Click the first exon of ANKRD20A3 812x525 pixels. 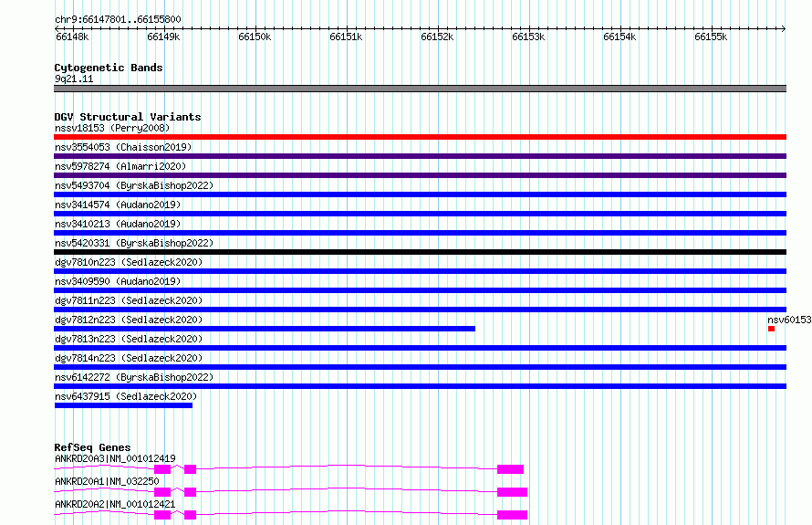(x=162, y=469)
